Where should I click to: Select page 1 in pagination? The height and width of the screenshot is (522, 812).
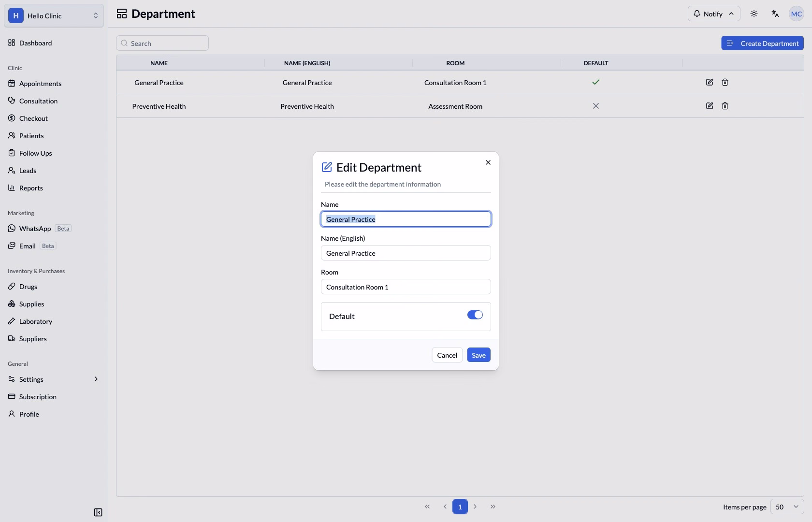click(x=460, y=507)
